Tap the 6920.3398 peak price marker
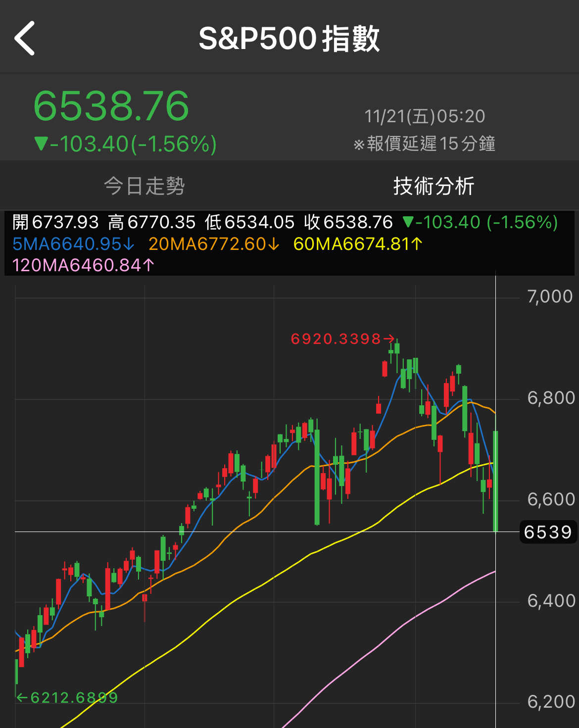Screen dimensions: 579x728 tap(342, 339)
